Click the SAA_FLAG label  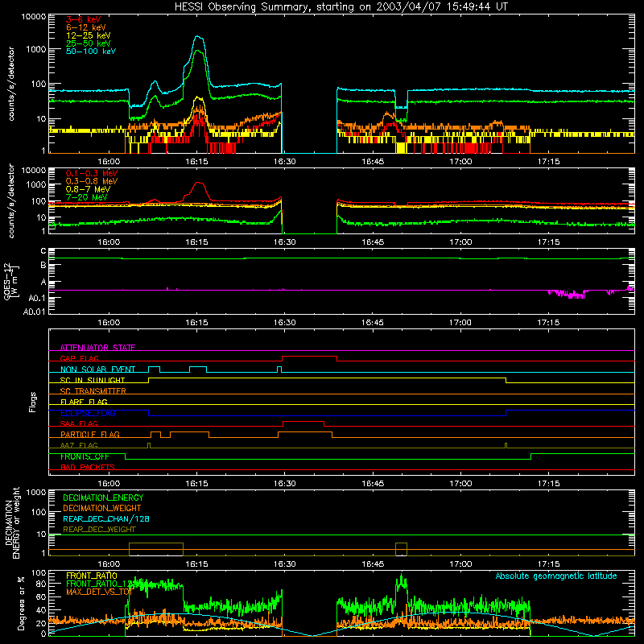tap(79, 423)
